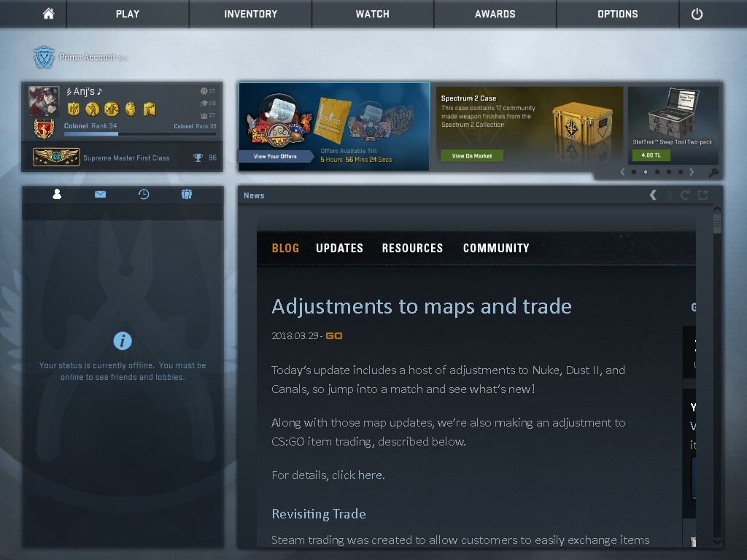Image resolution: width=747 pixels, height=560 pixels.
Task: Click the Supreme Master First Class badge
Action: 56,157
